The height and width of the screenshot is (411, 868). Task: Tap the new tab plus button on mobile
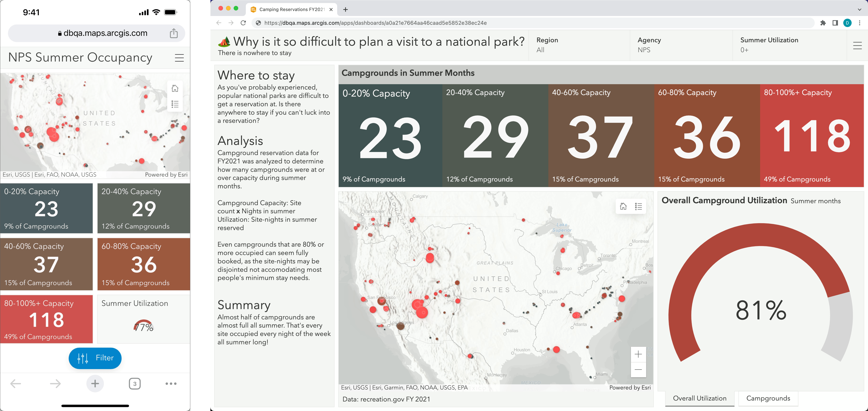click(95, 383)
